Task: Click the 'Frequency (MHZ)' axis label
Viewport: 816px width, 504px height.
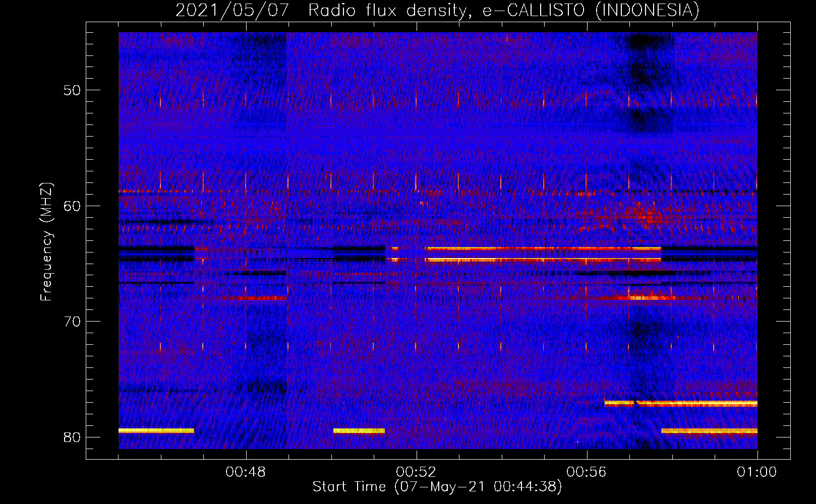Action: tap(46, 242)
